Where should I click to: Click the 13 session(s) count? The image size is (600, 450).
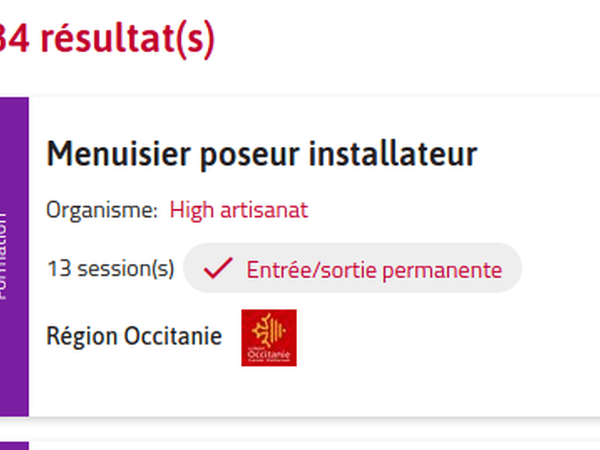110,269
